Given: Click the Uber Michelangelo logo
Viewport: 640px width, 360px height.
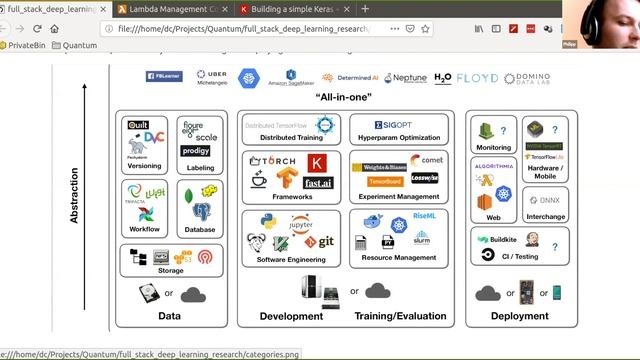Looking at the screenshot, I should pos(212,78).
